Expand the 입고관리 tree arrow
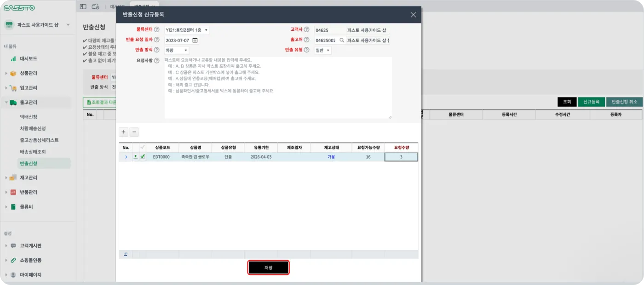Viewport: 644px width, 285px height. (x=6, y=88)
